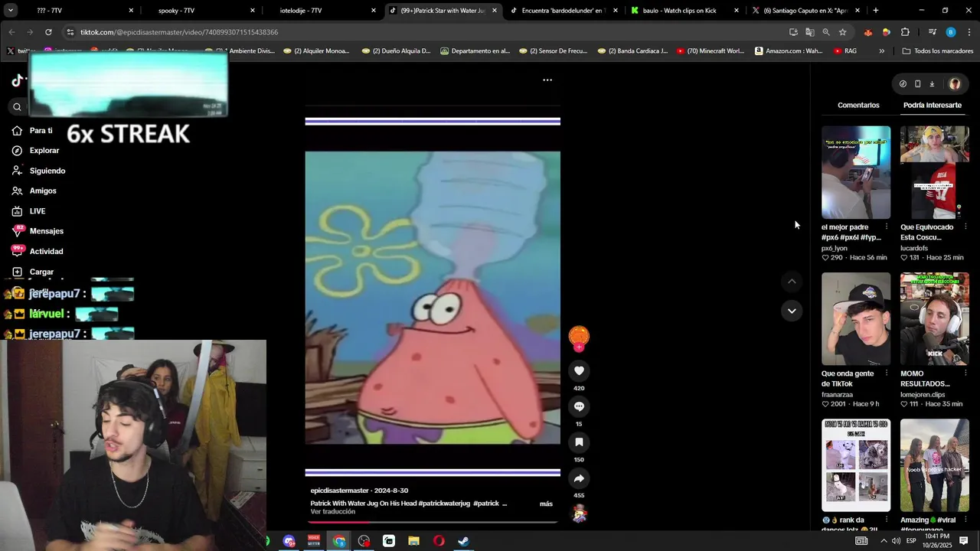
Task: Click the phone app icon in top pill
Action: point(917,84)
